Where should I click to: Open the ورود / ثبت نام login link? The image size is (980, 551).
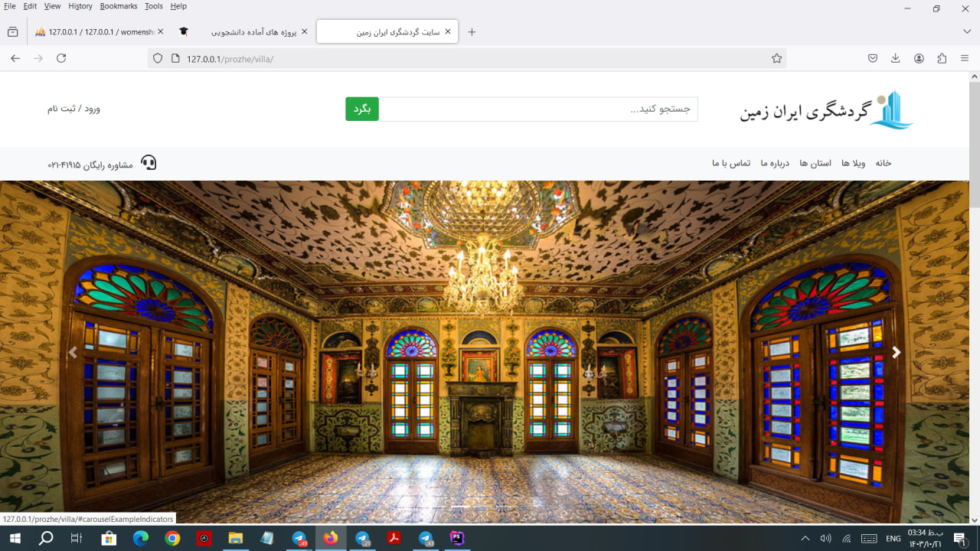coord(73,108)
